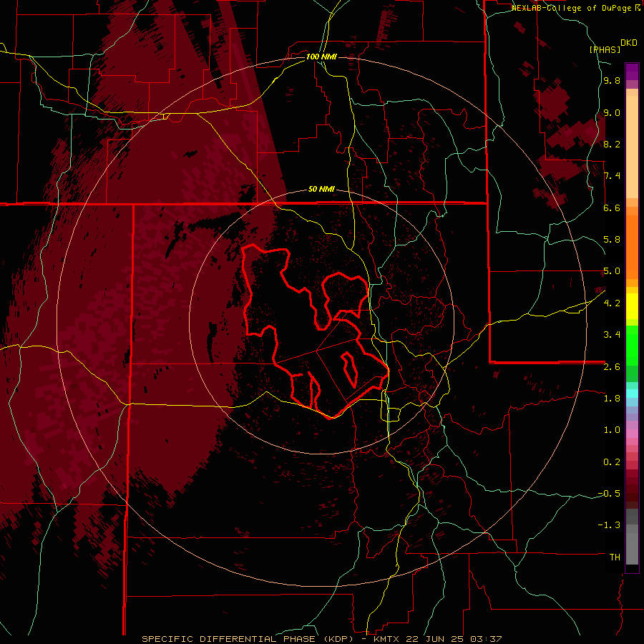Click the 1.8 value on the scale
This screenshot has height=644, width=644.
click(612, 399)
